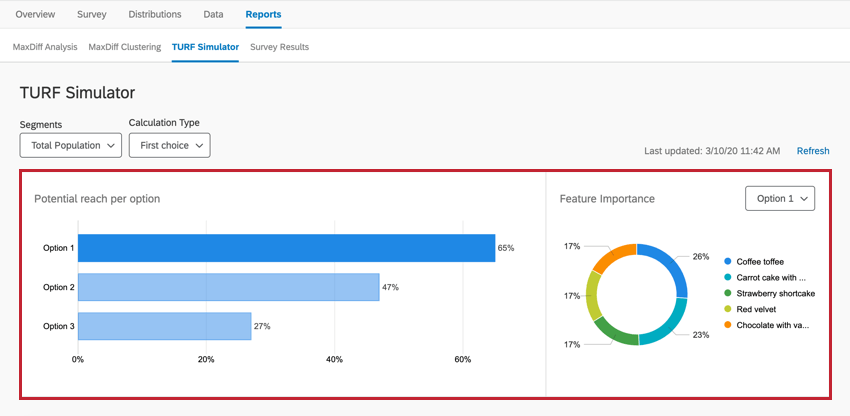Click the Red velvet legend dot
This screenshot has height=416, width=850.
[728, 309]
